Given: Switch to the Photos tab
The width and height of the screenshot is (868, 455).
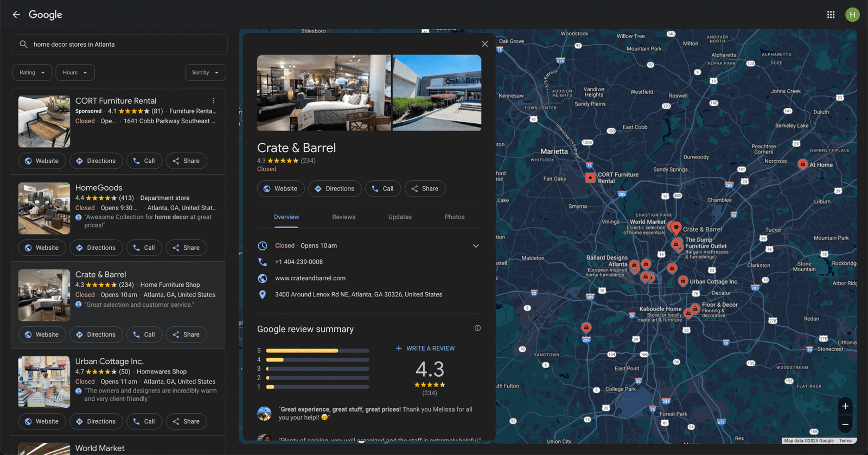Looking at the screenshot, I should [455, 217].
